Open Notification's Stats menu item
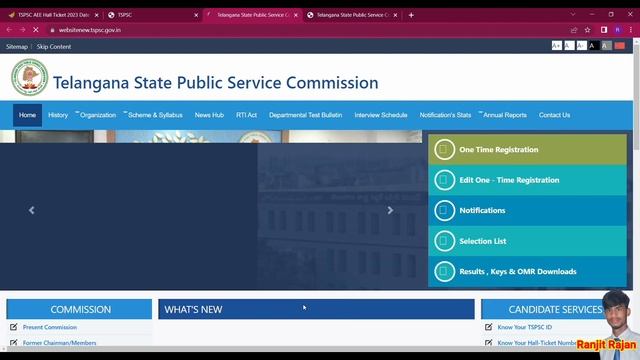Viewport: 640px width, 360px height. (x=445, y=115)
